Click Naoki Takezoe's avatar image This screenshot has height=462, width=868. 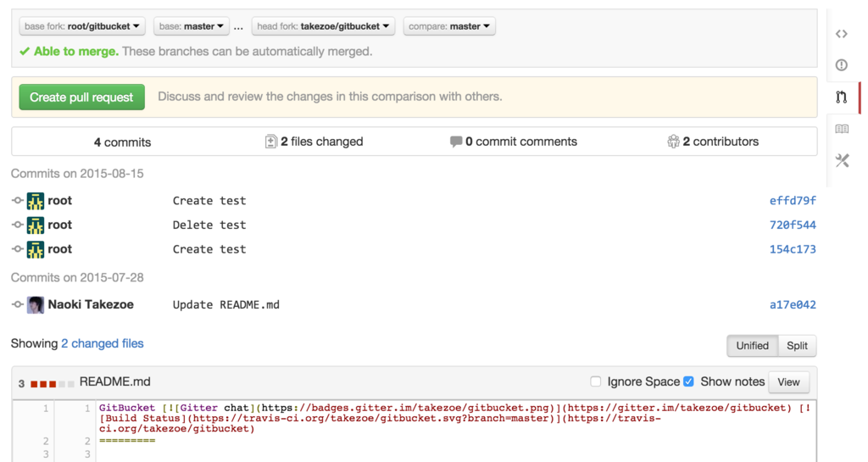(x=36, y=305)
